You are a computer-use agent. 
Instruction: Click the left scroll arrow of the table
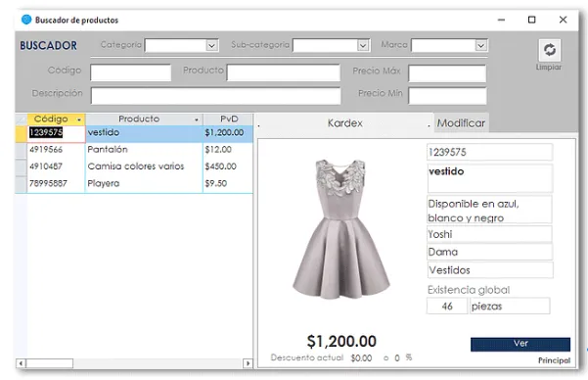tap(21, 363)
